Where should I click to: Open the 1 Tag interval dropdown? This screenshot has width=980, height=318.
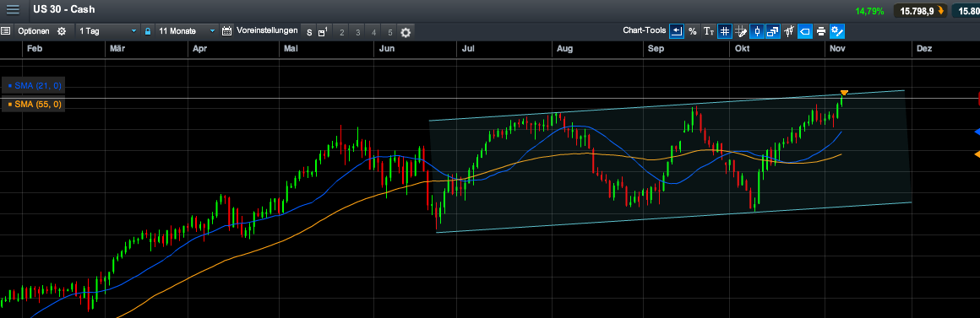(108, 31)
